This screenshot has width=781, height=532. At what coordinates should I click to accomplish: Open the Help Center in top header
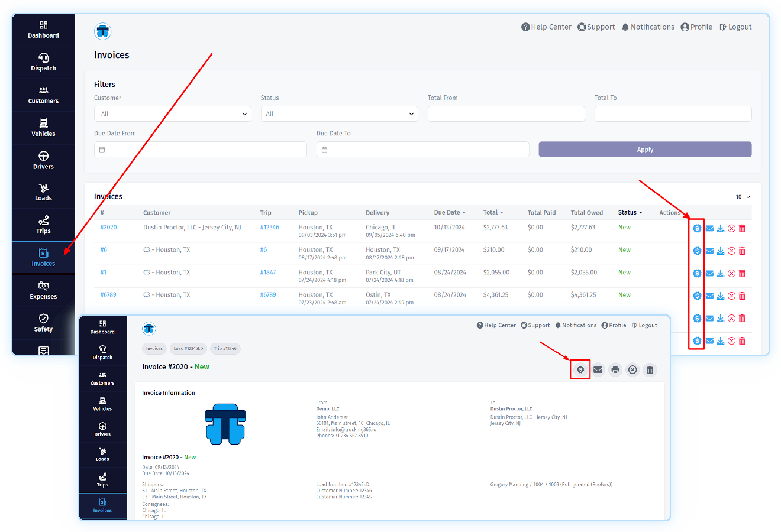(x=546, y=27)
